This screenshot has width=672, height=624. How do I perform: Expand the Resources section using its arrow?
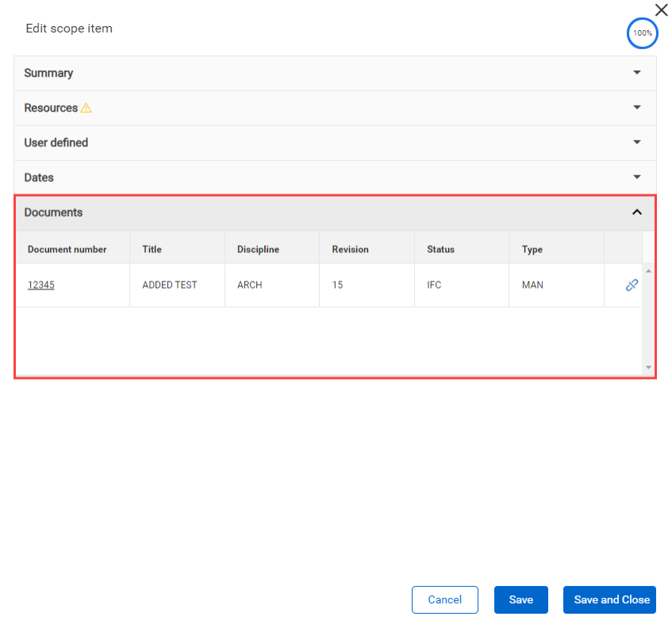[x=636, y=108]
